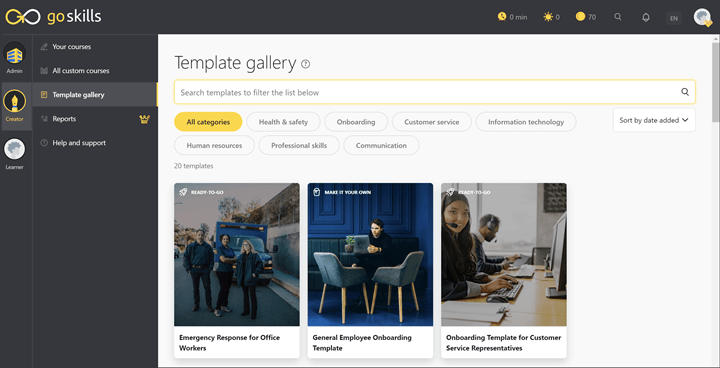Click the pencil icon beside Your courses
This screenshot has width=720, height=368.
click(x=44, y=46)
